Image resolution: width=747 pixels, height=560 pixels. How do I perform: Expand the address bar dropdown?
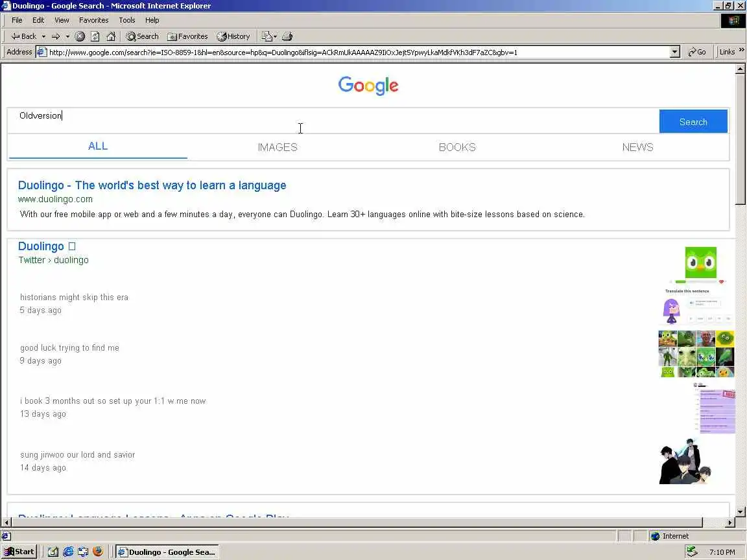pos(674,52)
